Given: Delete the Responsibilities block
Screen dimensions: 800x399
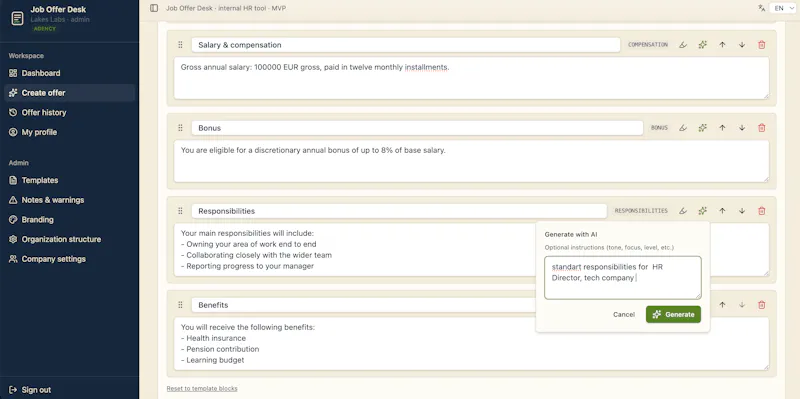Looking at the screenshot, I should click(762, 211).
